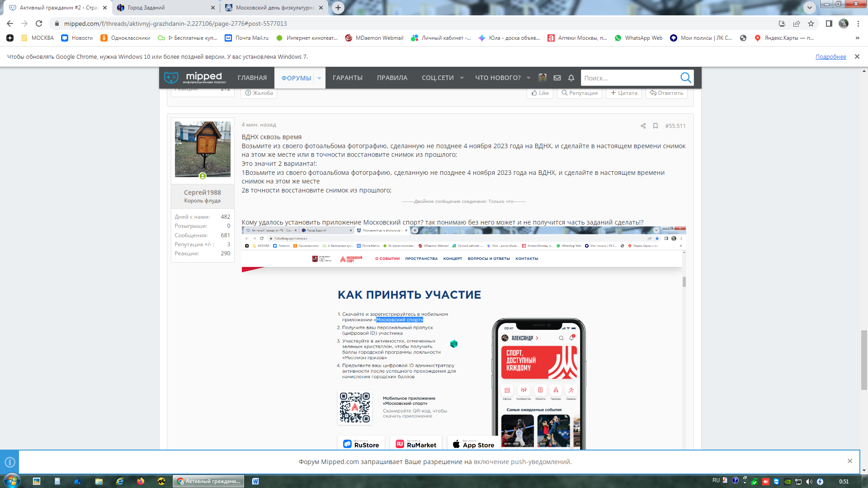This screenshot has height=488, width=868.
Task: Open Windows Explorer folder in taskbar
Action: 99,481
